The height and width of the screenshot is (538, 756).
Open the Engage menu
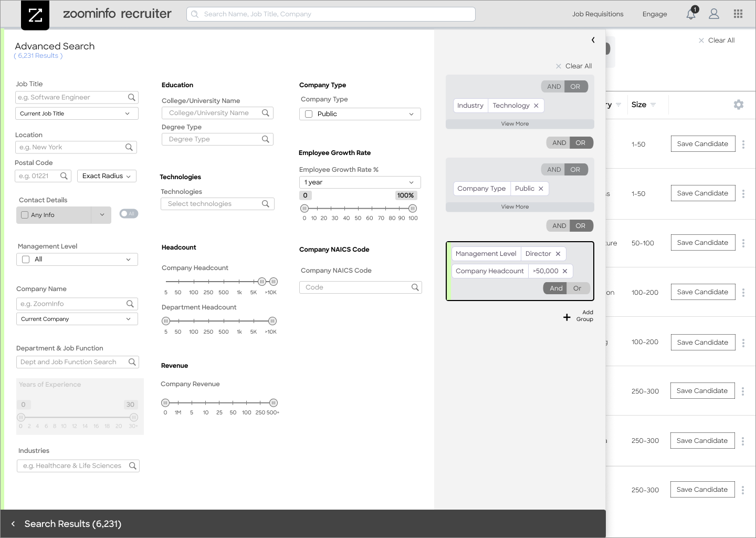point(655,14)
